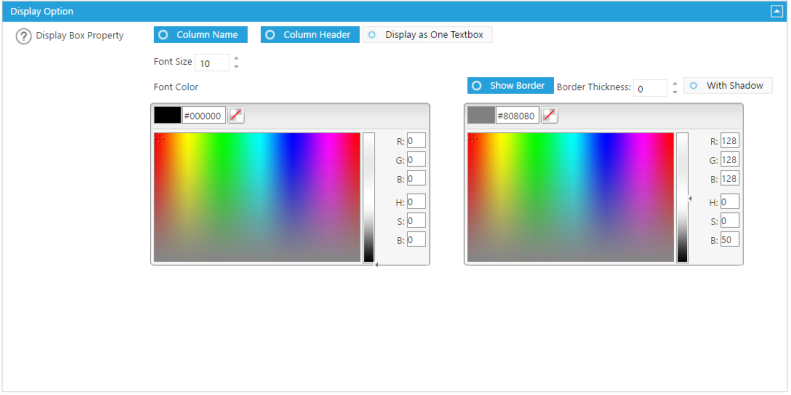Click the no-color icon for font color
This screenshot has width=791, height=395.
coord(236,116)
